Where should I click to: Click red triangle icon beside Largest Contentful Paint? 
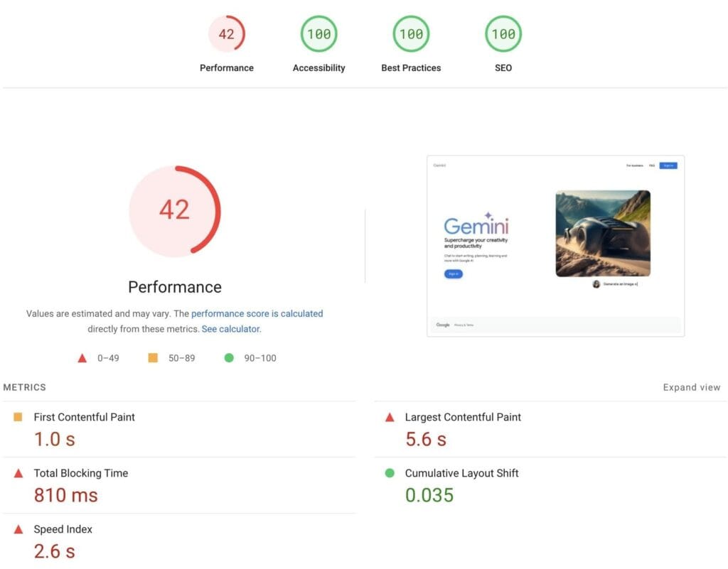390,418
